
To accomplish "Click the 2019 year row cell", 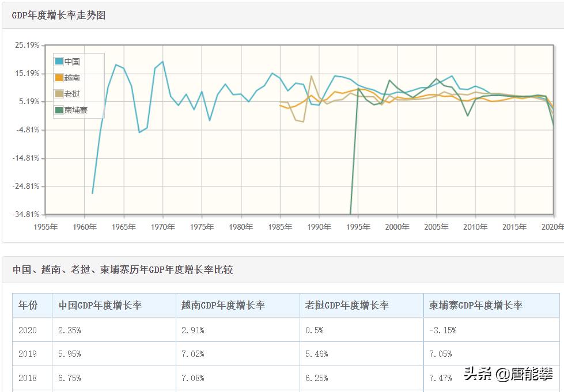I will (28, 354).
